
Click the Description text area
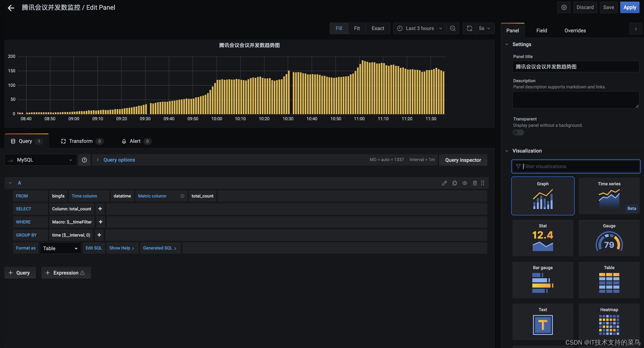[x=576, y=100]
